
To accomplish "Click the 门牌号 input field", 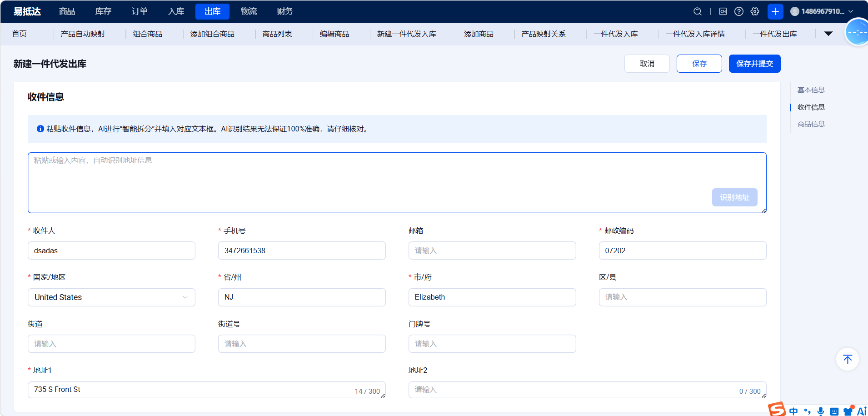I will pyautogui.click(x=492, y=344).
